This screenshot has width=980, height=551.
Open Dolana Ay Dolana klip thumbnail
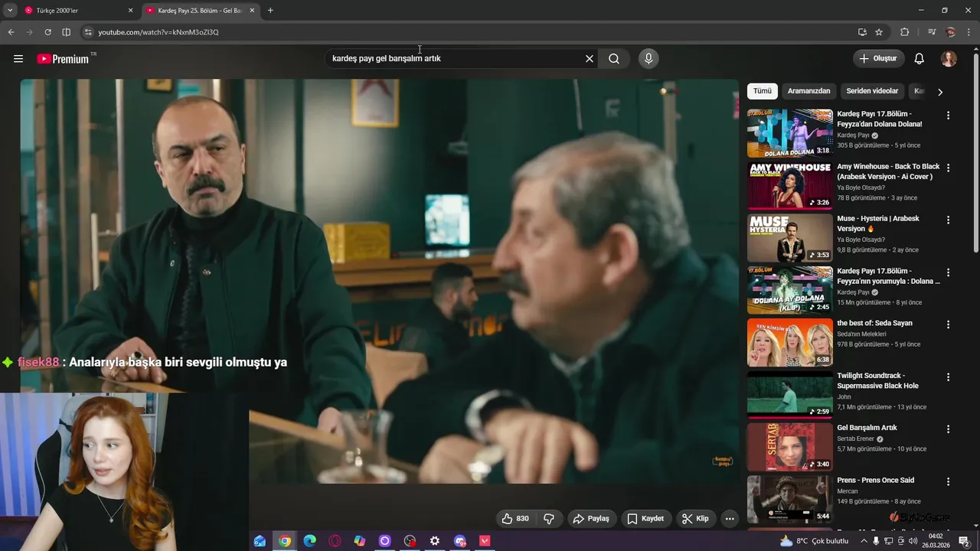coord(789,290)
